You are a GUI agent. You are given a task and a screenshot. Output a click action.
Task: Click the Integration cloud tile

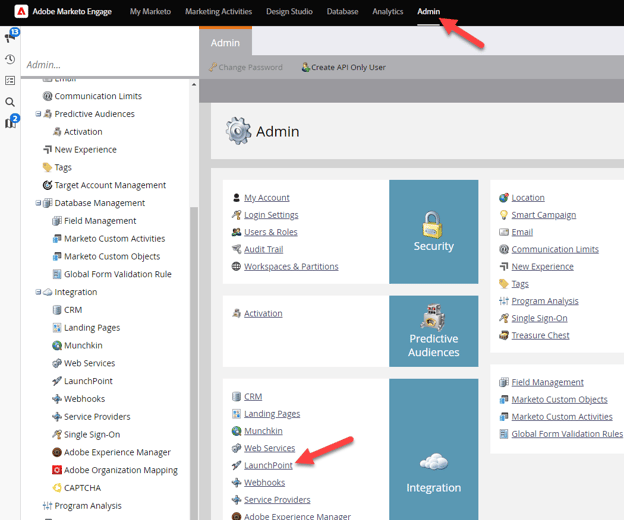pos(433,450)
